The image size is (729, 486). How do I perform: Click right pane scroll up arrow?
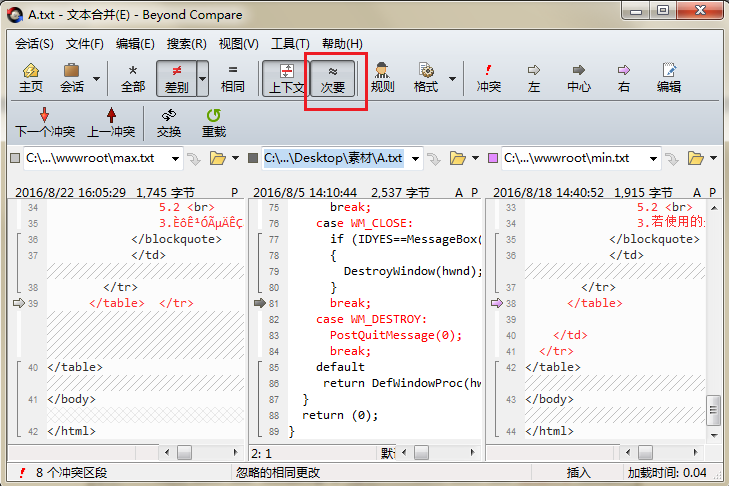coord(714,208)
